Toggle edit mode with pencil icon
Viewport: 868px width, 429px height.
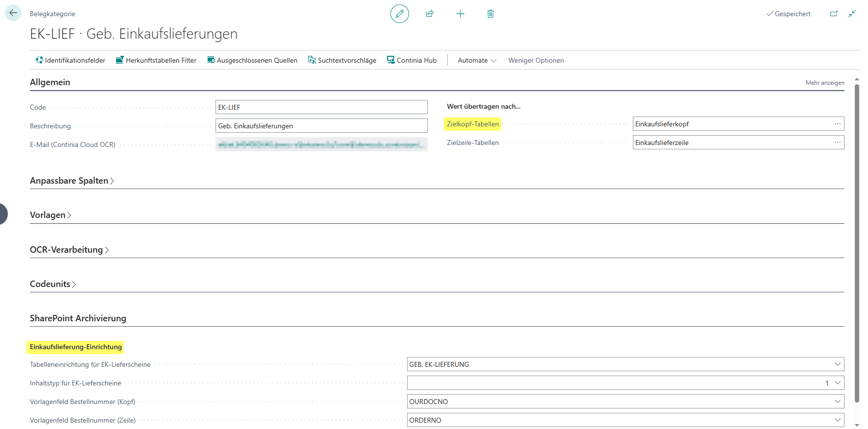400,14
